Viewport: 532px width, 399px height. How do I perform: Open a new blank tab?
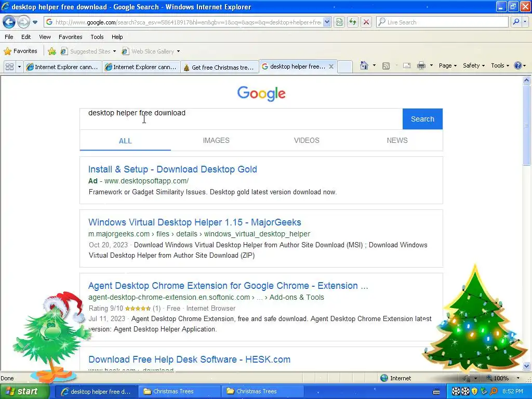[345, 67]
